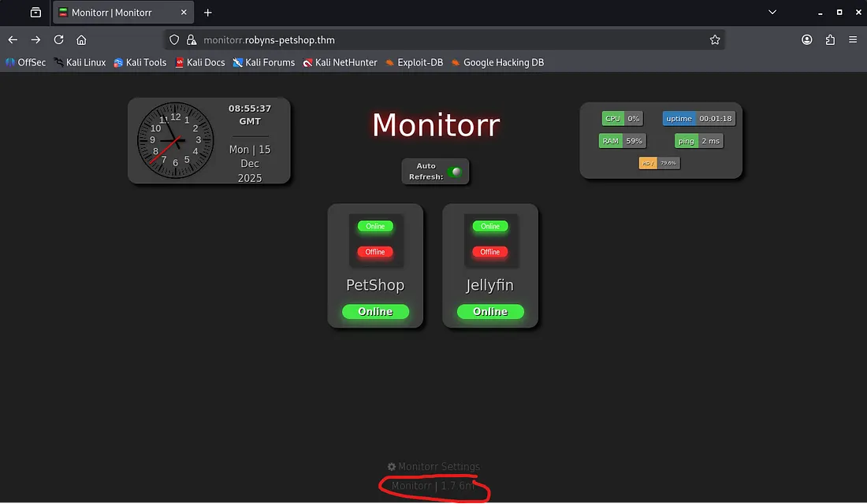Open the Kali Tools bookmark
Image resolution: width=867 pixels, height=504 pixels.
click(x=140, y=62)
